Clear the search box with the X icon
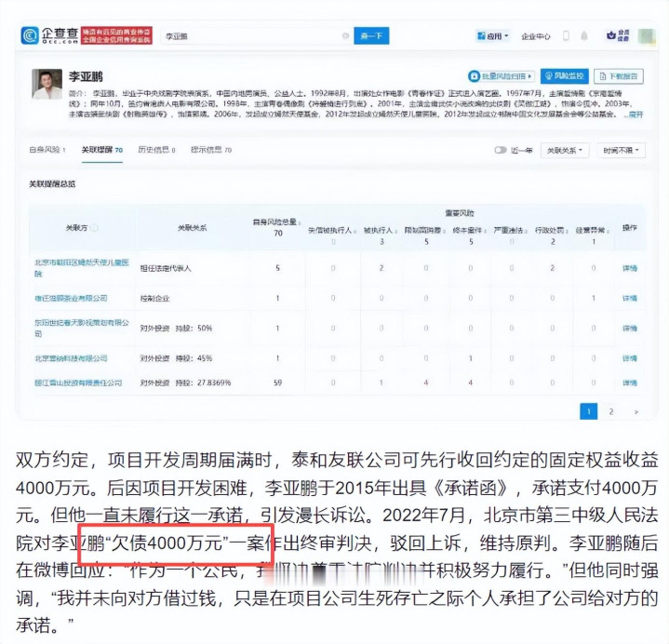This screenshot has width=669, height=644. 345,36
